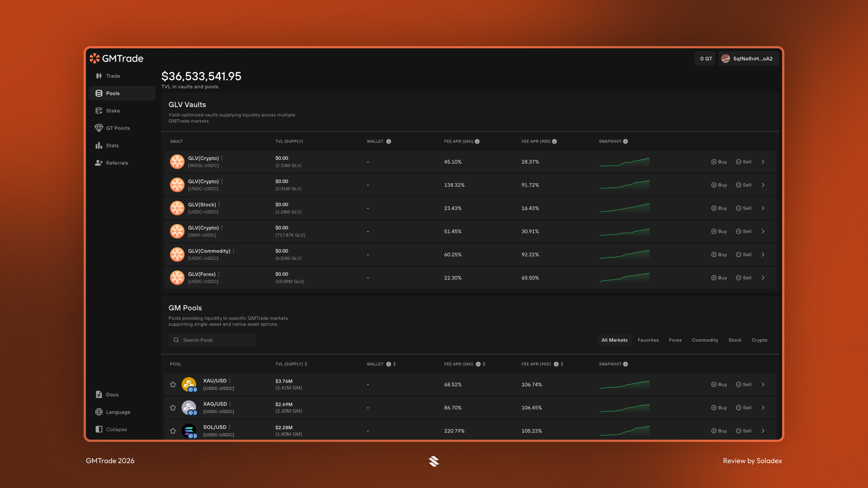Sell GLV(Commodity) vault
Image resolution: width=868 pixels, height=488 pixels.
coord(744,255)
